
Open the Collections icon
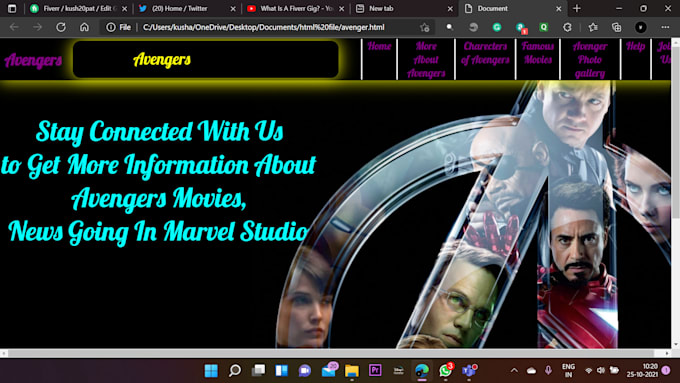tap(616, 27)
